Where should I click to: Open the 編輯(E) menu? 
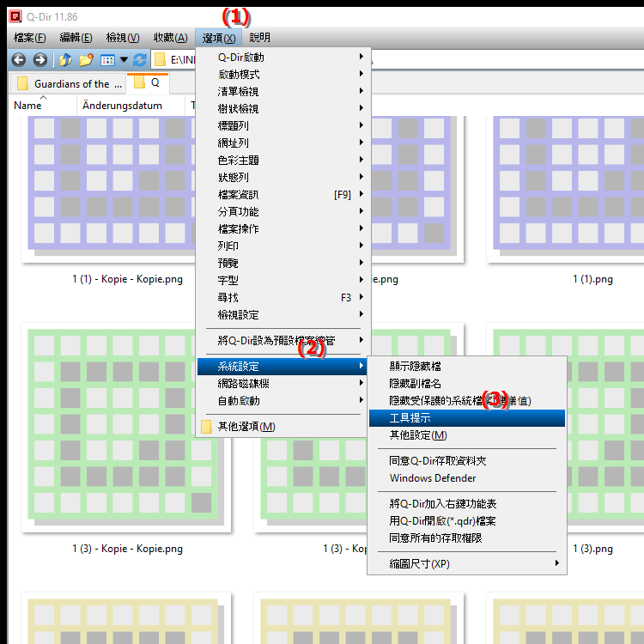click(76, 38)
